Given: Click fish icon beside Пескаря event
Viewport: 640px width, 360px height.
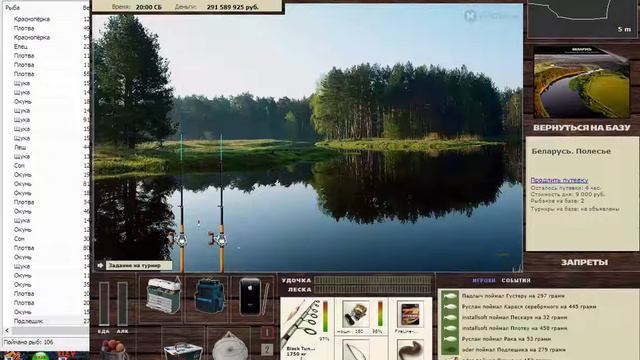Looking at the screenshot, I should [450, 317].
